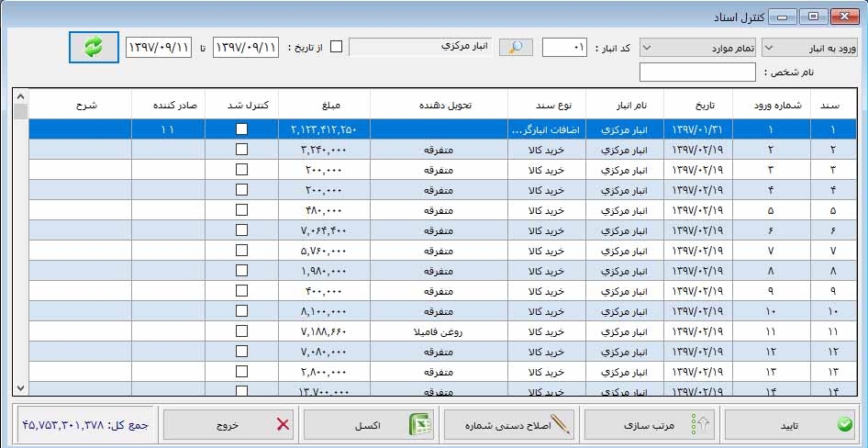Click pencil icon for اصلاح دستی شماره
Screen dimensions: 868x448
561,425
